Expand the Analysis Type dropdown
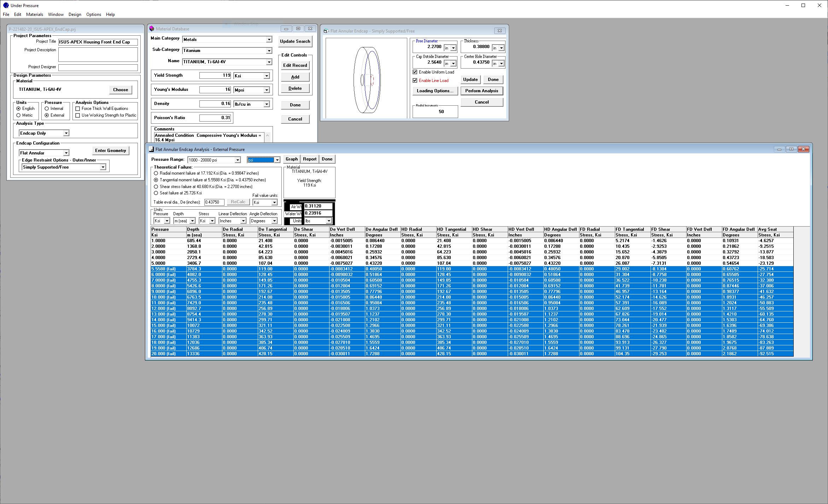 click(66, 133)
